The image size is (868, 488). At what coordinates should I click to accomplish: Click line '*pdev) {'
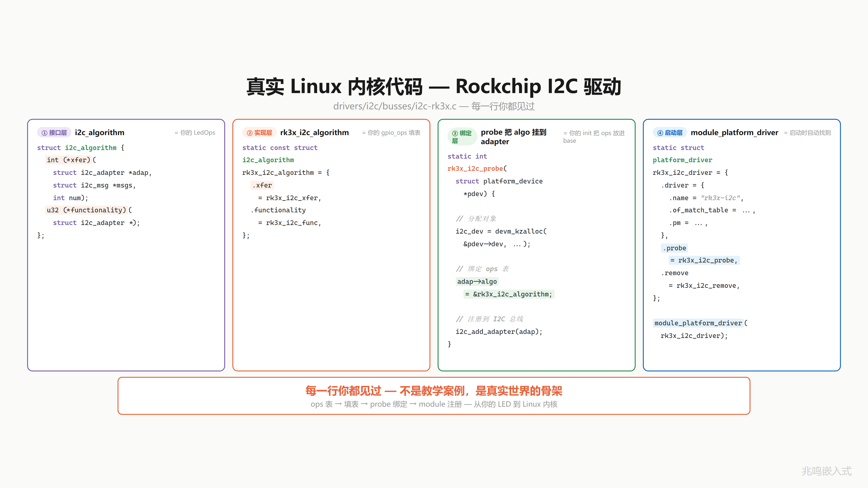click(479, 194)
